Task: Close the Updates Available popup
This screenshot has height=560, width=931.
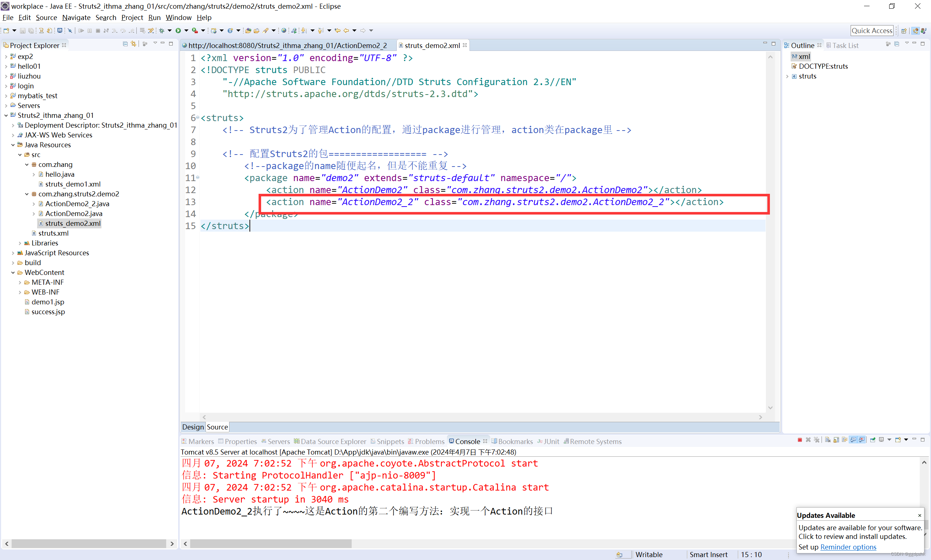Action: tap(920, 515)
